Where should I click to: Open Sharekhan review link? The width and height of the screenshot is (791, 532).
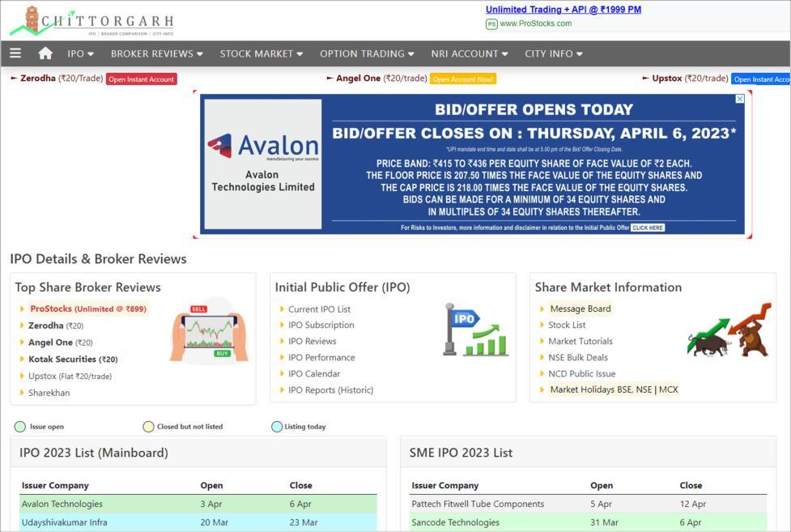click(49, 393)
